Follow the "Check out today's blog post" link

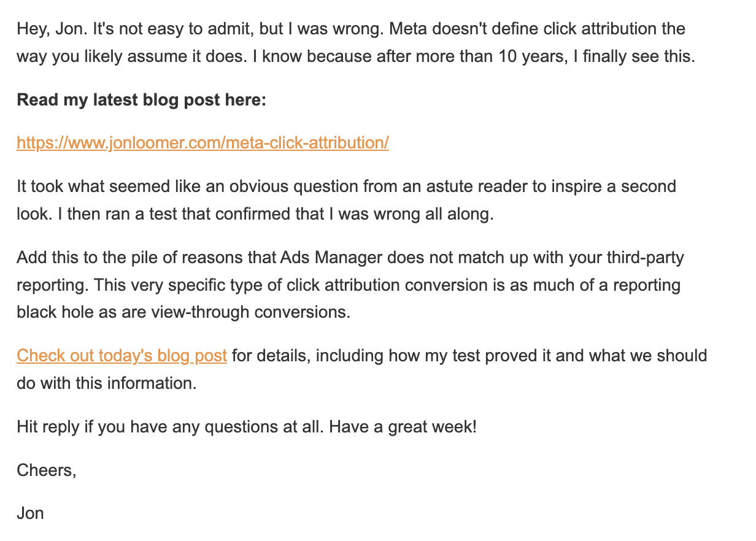tap(121, 356)
